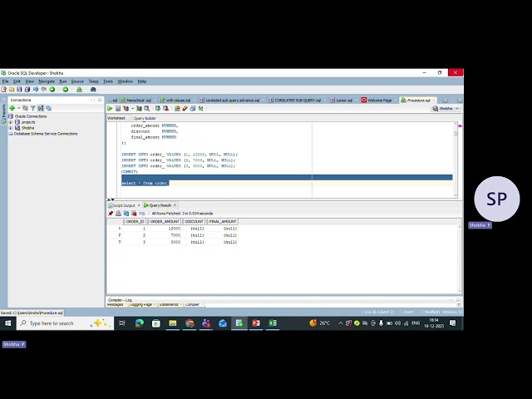Open Excel from the taskbar
Viewport: 532px width, 399px height.
click(x=273, y=323)
